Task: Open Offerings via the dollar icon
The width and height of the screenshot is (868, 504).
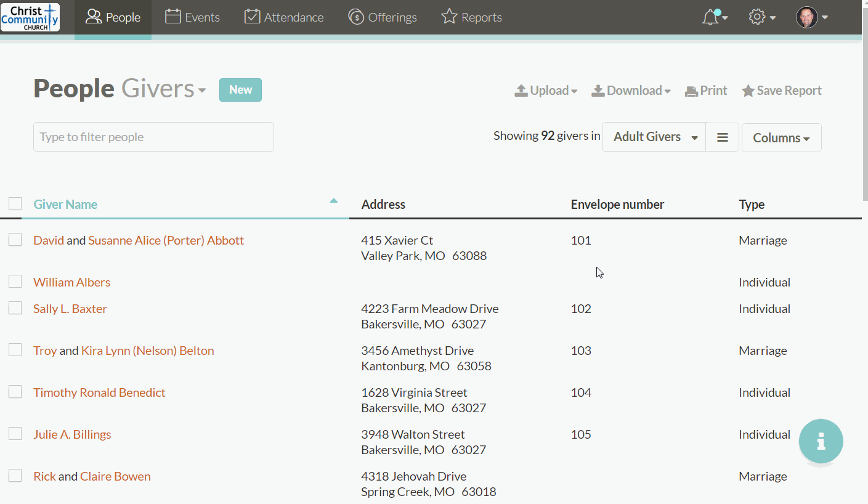Action: click(x=355, y=17)
